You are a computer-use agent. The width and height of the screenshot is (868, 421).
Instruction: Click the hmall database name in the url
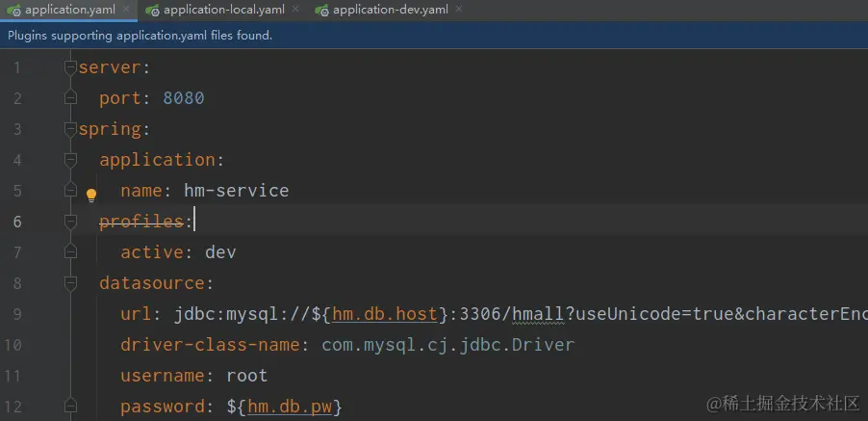pyautogui.click(x=538, y=314)
